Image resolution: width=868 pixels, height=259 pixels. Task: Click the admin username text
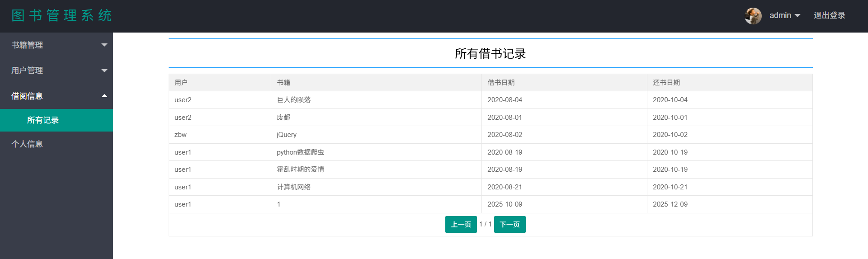pyautogui.click(x=780, y=15)
